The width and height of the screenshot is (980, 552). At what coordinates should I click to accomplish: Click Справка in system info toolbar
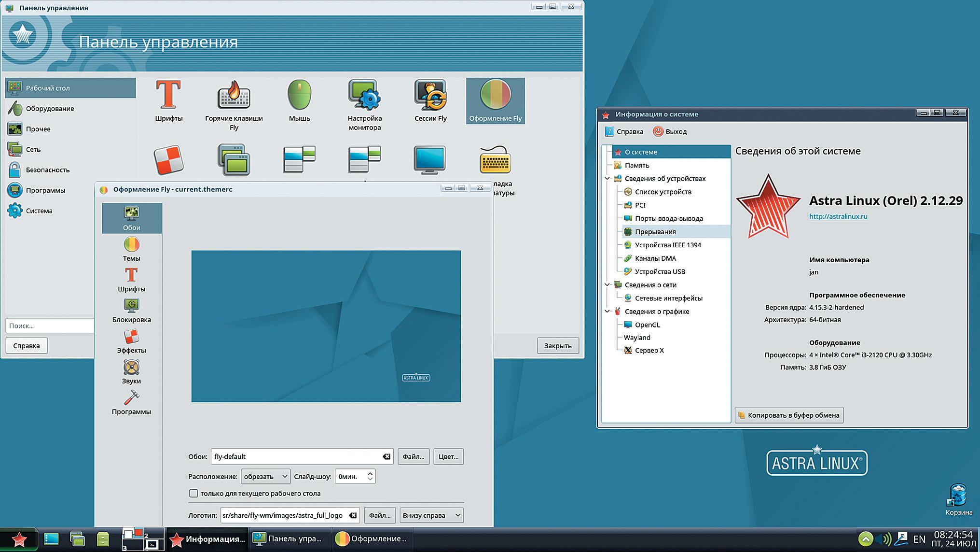coord(624,131)
